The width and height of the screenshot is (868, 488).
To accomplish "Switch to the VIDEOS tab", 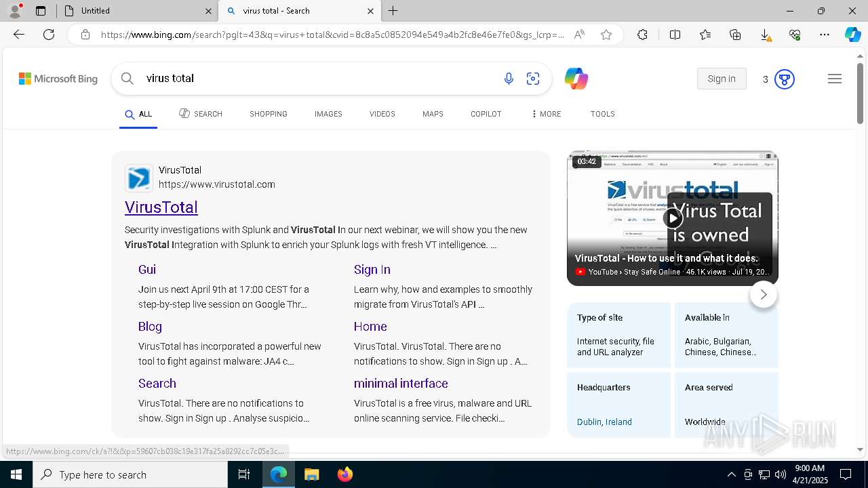I will tap(382, 114).
